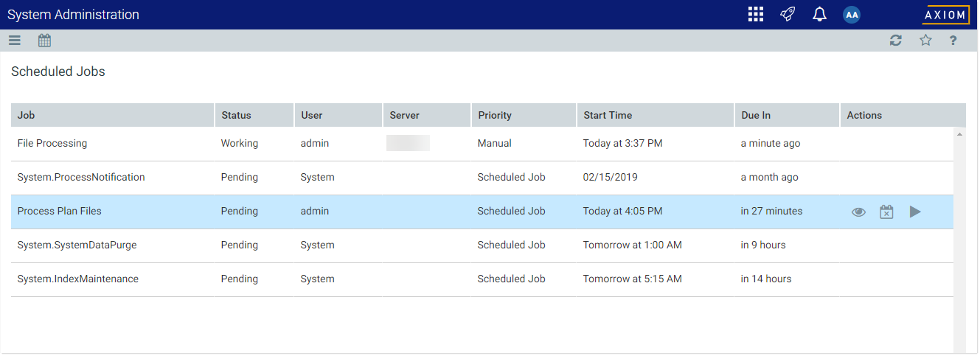Sort by the Job column header

[x=27, y=115]
